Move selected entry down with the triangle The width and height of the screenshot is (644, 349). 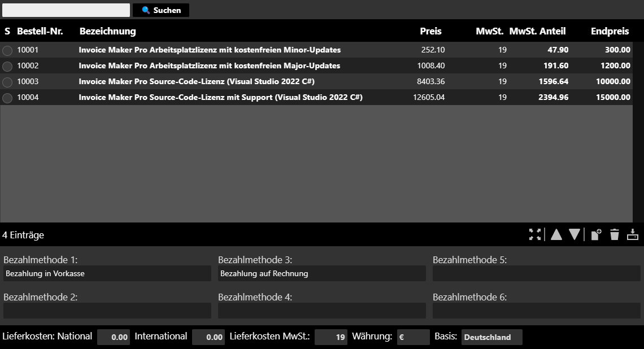click(575, 235)
